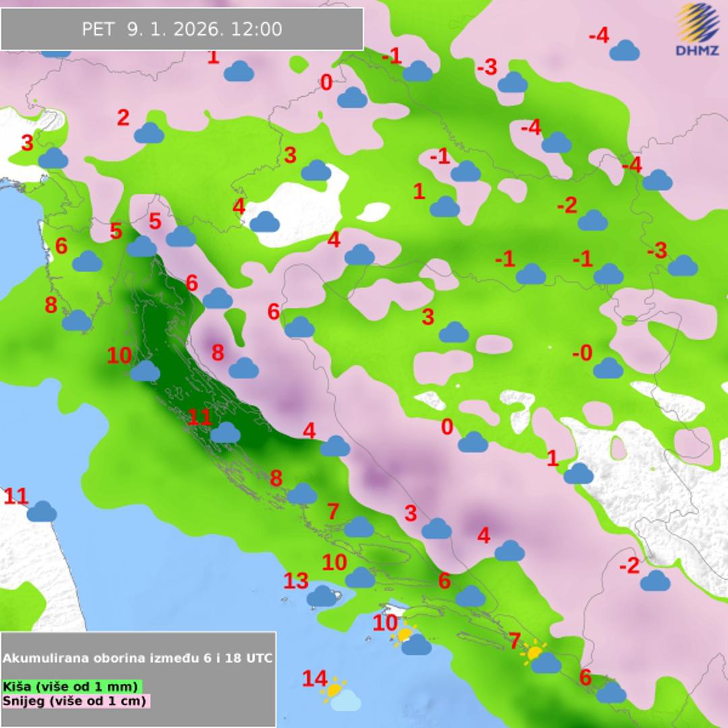Click the red 2 temperature label

(123, 118)
